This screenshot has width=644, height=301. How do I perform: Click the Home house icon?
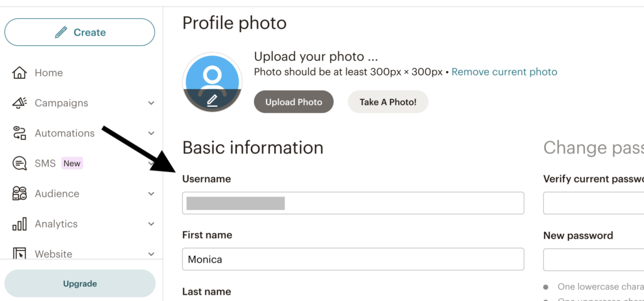tap(19, 73)
